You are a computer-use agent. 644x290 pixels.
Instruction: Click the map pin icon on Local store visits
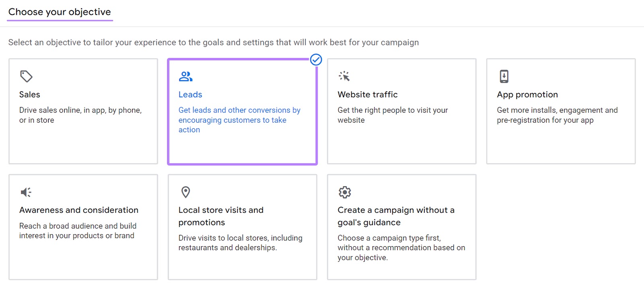186,192
